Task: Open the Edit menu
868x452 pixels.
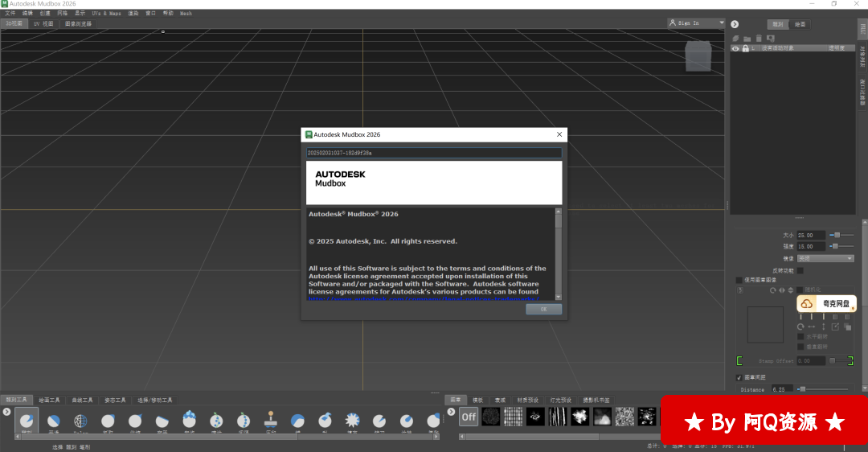Action: [x=27, y=14]
